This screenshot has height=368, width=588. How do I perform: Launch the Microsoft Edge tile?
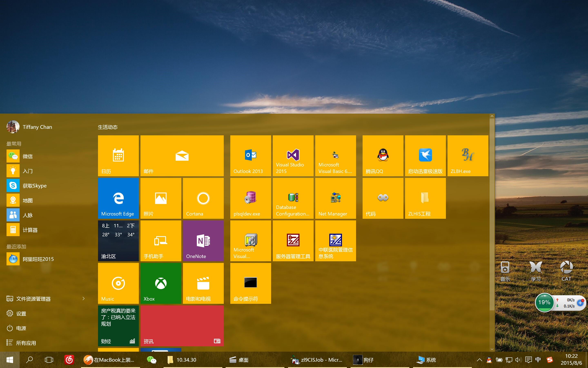coord(118,198)
